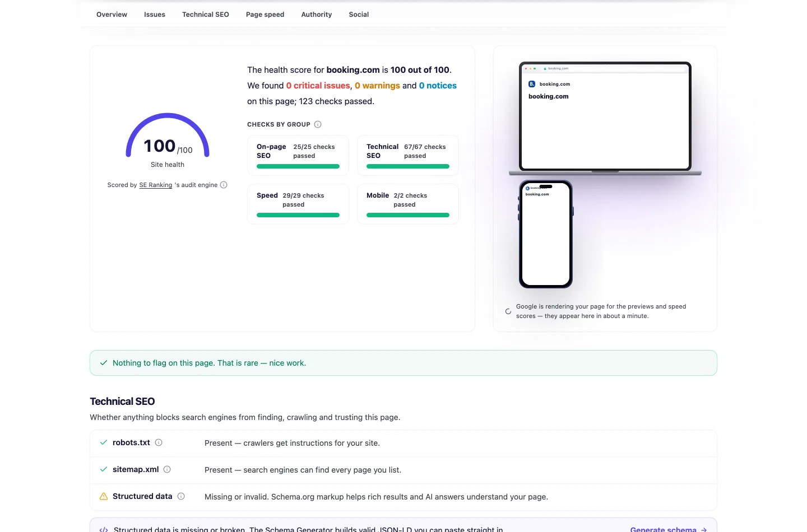
Task: Click the robots.txt row label
Action: point(131,442)
